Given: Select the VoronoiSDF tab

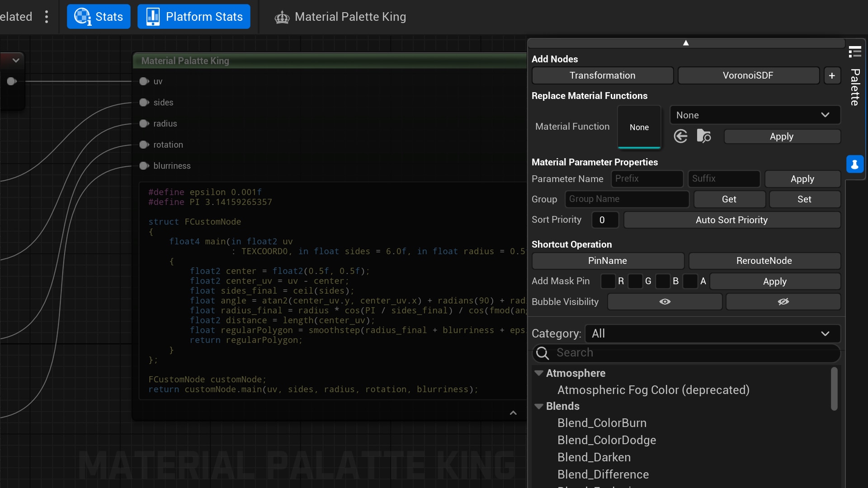Looking at the screenshot, I should [x=748, y=75].
